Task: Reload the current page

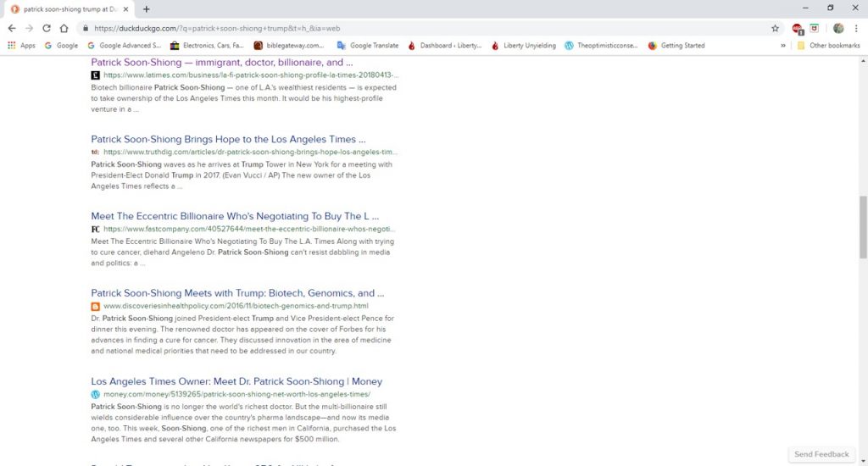Action: pyautogui.click(x=47, y=28)
